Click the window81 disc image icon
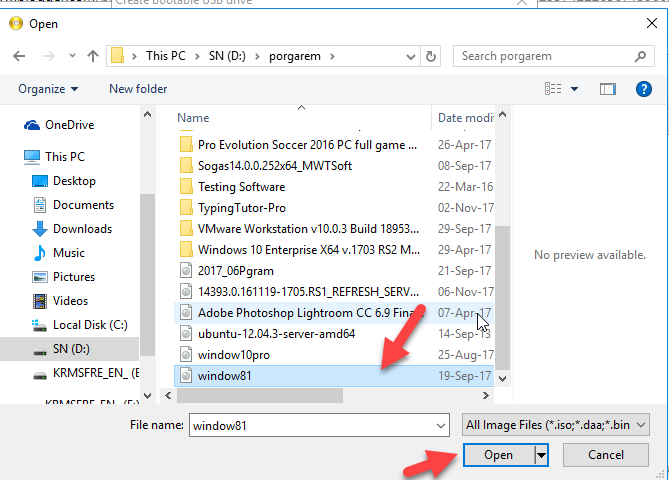The width and height of the screenshot is (669, 480). point(186,376)
